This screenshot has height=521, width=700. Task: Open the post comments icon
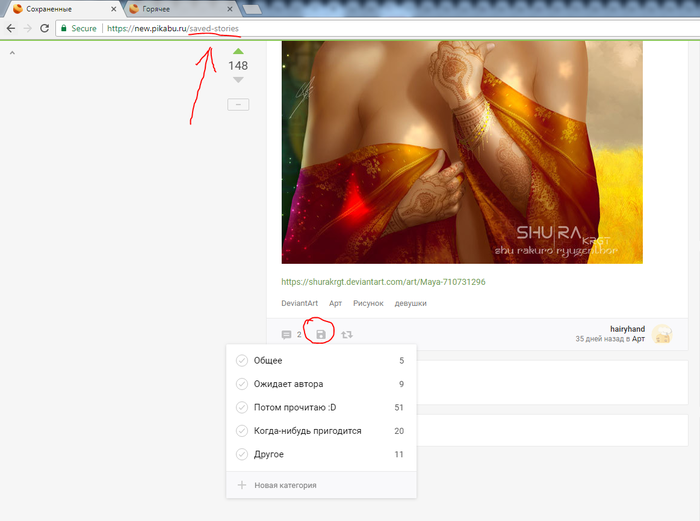[287, 335]
